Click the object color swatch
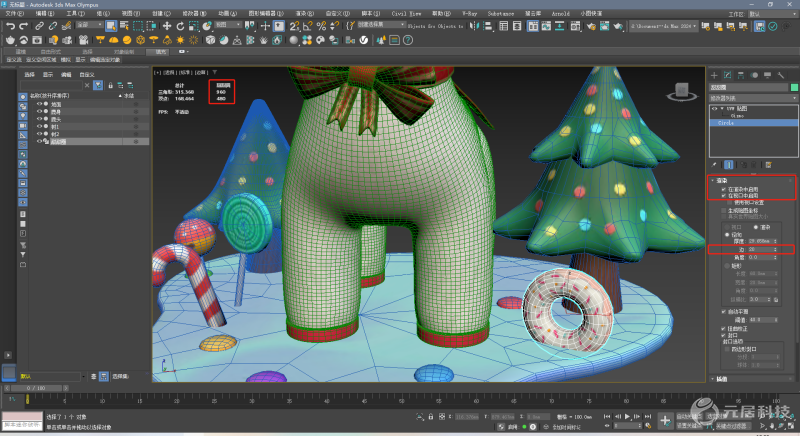 coord(794,88)
